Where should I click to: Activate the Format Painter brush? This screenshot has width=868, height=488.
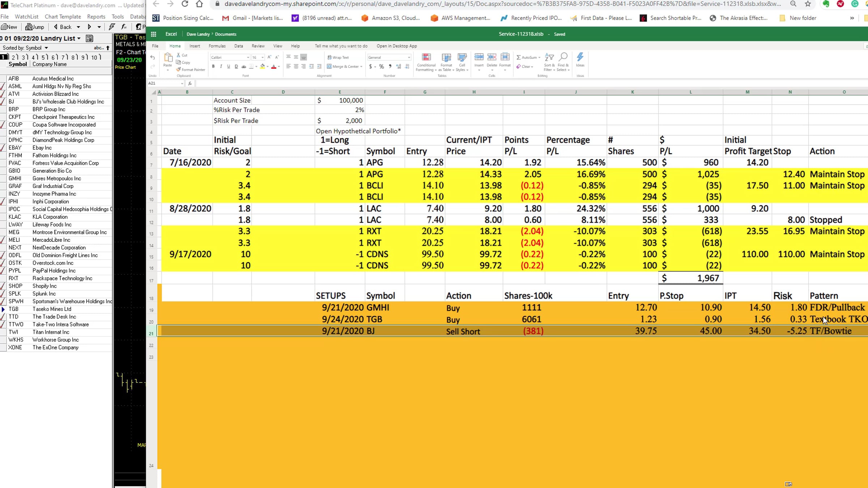click(178, 69)
